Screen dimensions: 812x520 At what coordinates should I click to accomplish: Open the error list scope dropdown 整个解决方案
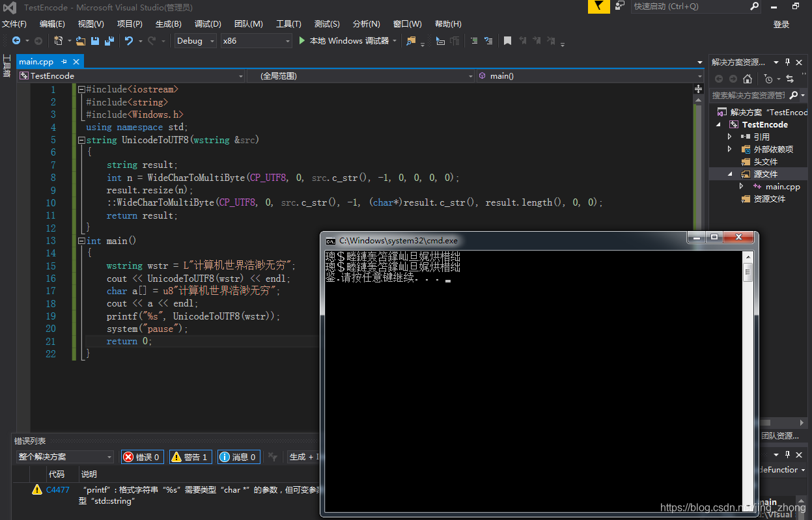tap(65, 457)
